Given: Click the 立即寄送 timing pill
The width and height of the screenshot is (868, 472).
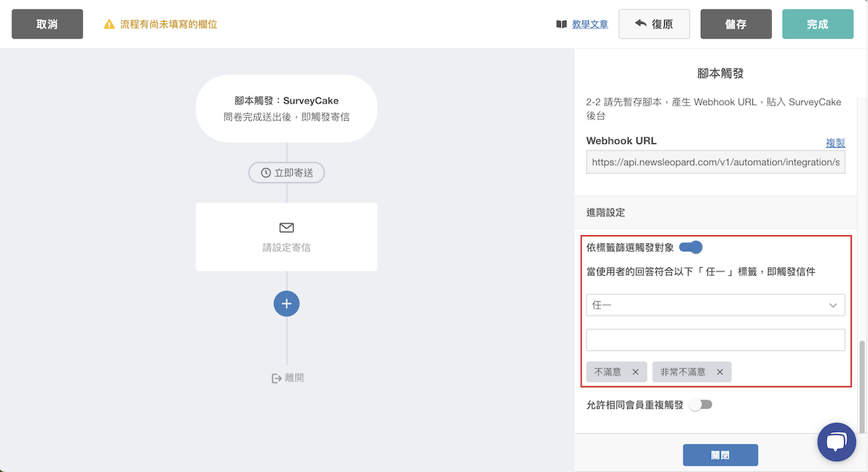Looking at the screenshot, I should click(x=286, y=173).
